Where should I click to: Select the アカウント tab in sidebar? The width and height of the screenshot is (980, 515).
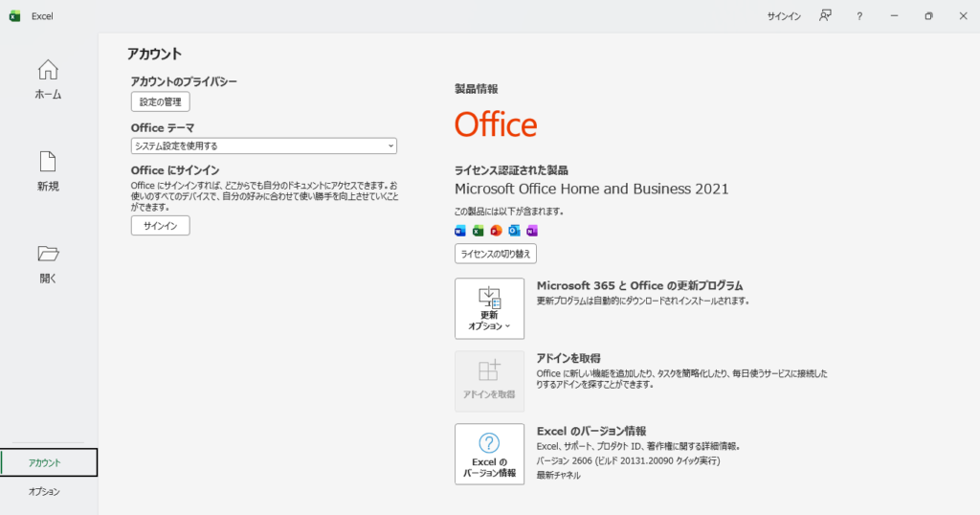49,462
